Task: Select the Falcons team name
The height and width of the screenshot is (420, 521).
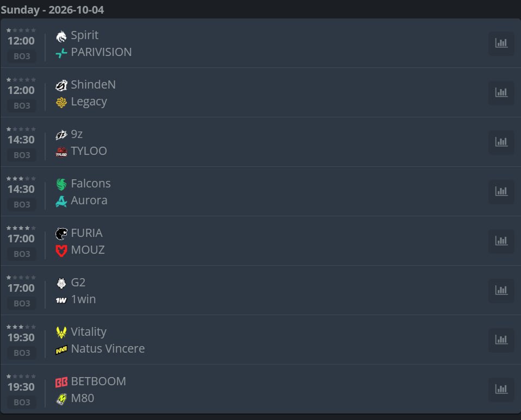Action: (x=91, y=184)
